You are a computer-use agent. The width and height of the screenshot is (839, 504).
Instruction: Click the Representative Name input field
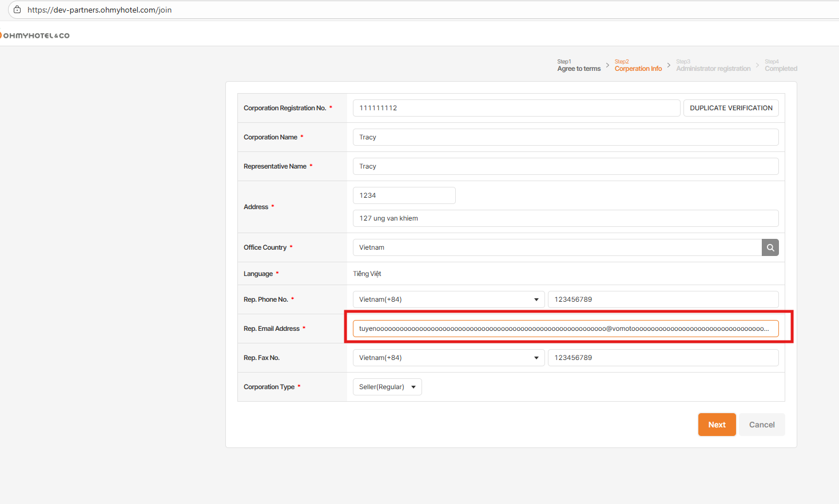[x=565, y=166]
